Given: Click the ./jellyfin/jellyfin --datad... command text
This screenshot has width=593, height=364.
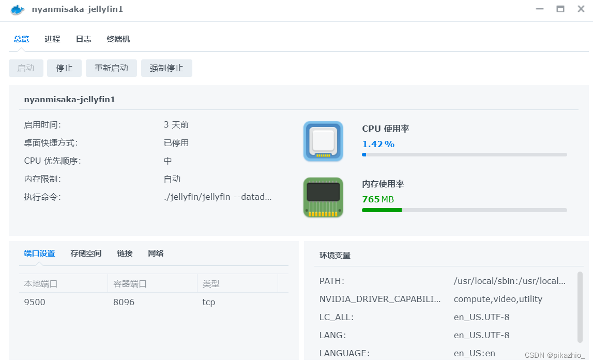Looking at the screenshot, I should [218, 197].
